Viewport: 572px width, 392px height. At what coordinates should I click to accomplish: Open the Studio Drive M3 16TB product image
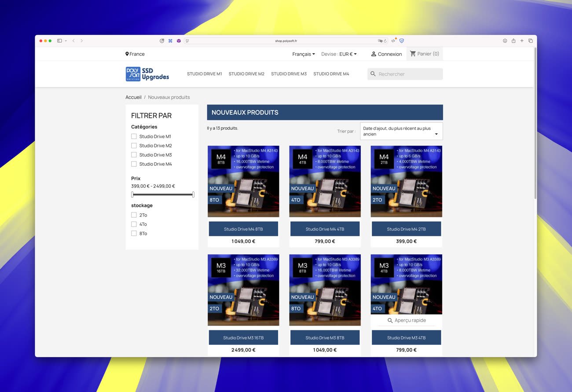pyautogui.click(x=243, y=290)
